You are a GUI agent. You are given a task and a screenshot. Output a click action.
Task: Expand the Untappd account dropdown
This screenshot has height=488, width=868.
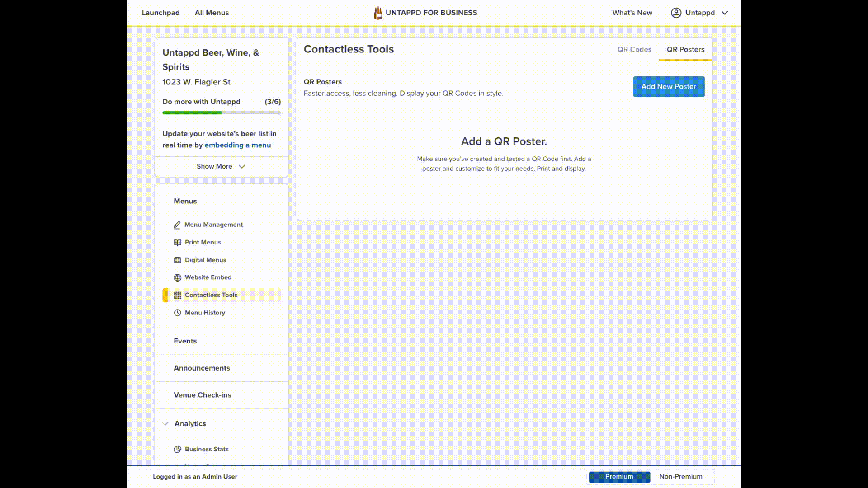pos(725,13)
